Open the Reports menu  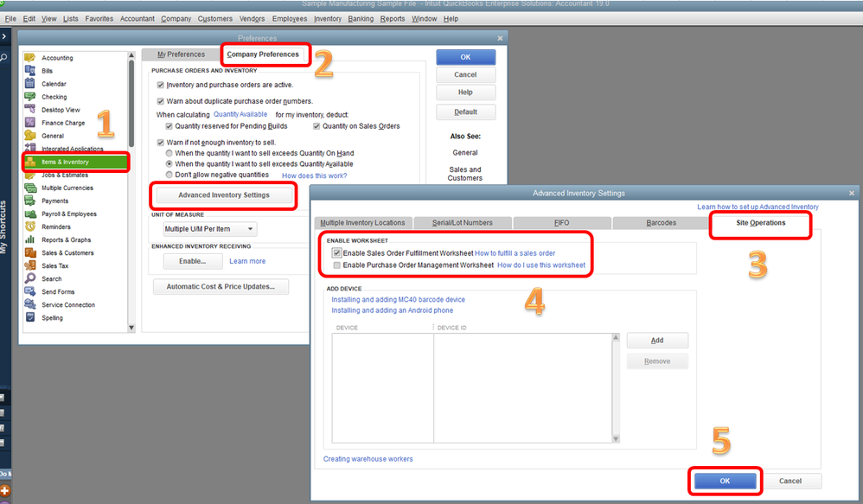pyautogui.click(x=393, y=19)
